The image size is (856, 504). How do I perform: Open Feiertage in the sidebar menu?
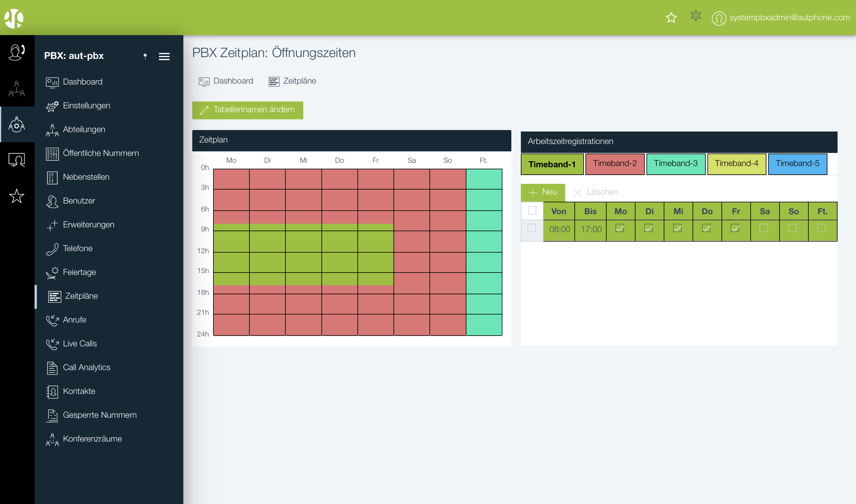(x=79, y=272)
